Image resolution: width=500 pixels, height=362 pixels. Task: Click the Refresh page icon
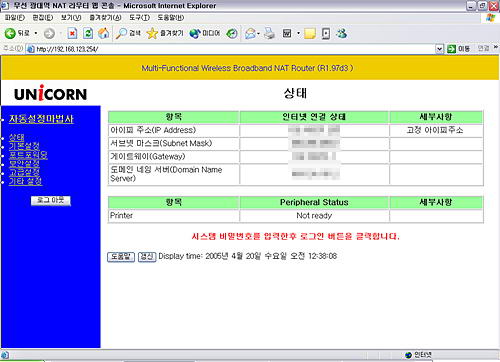coord(88,33)
